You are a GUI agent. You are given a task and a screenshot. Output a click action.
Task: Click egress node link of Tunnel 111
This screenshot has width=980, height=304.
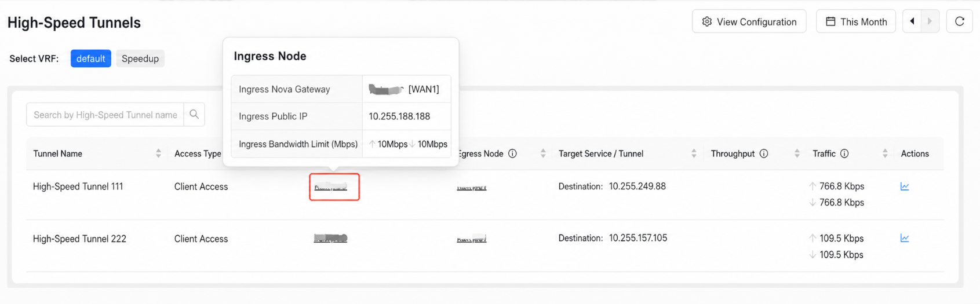(472, 187)
